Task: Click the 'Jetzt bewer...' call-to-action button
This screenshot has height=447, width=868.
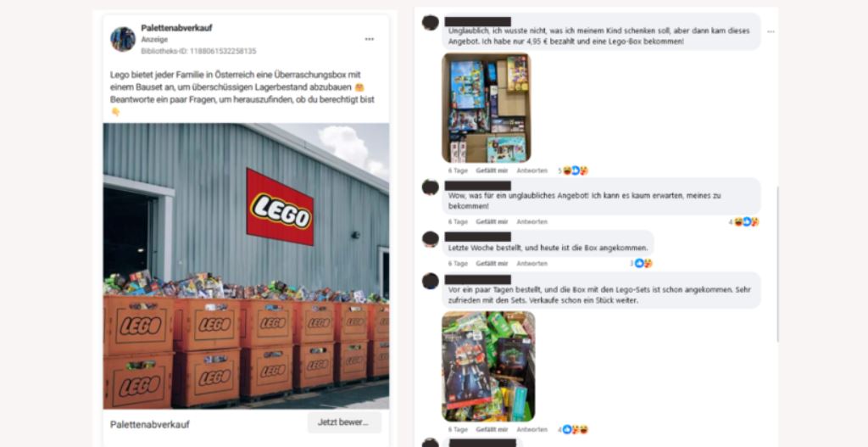Action: point(344,422)
